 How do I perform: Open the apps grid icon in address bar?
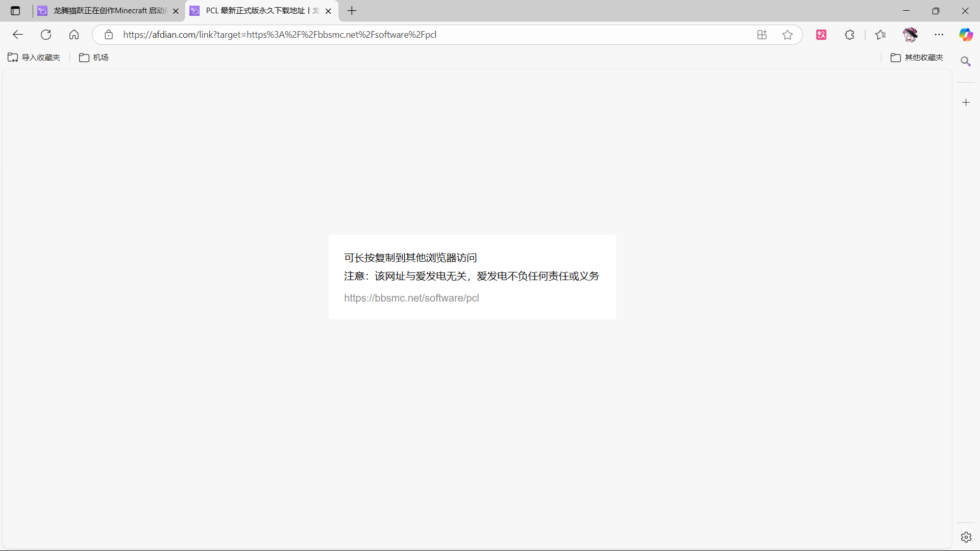click(x=762, y=35)
